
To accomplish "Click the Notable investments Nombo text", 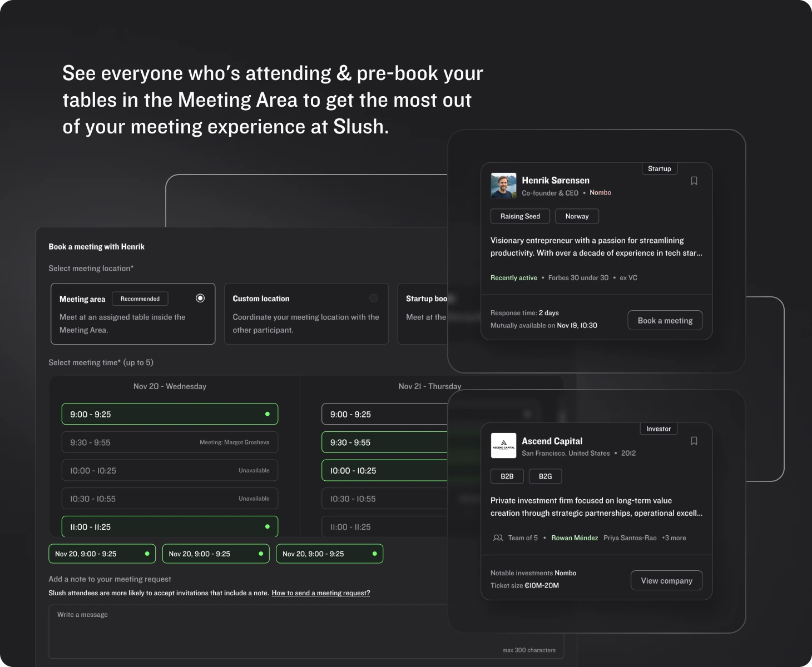I will pyautogui.click(x=533, y=573).
